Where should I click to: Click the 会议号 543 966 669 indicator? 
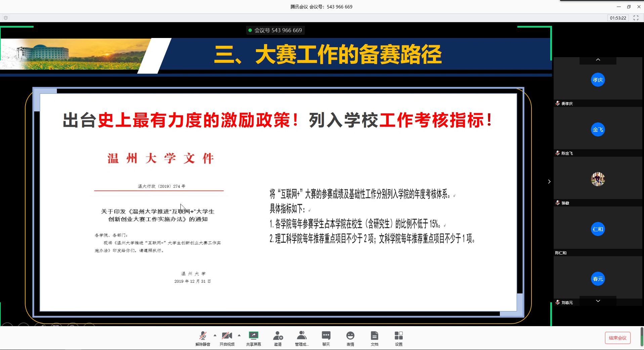coord(275,30)
